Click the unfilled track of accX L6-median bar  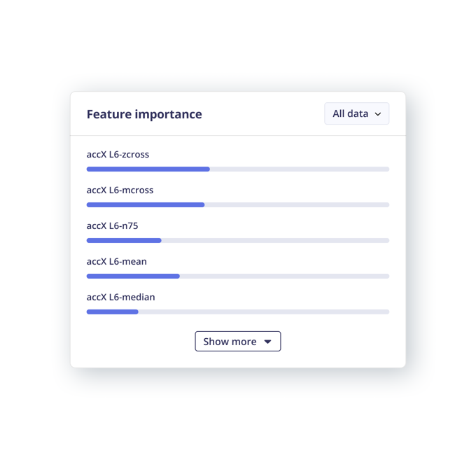263,312
